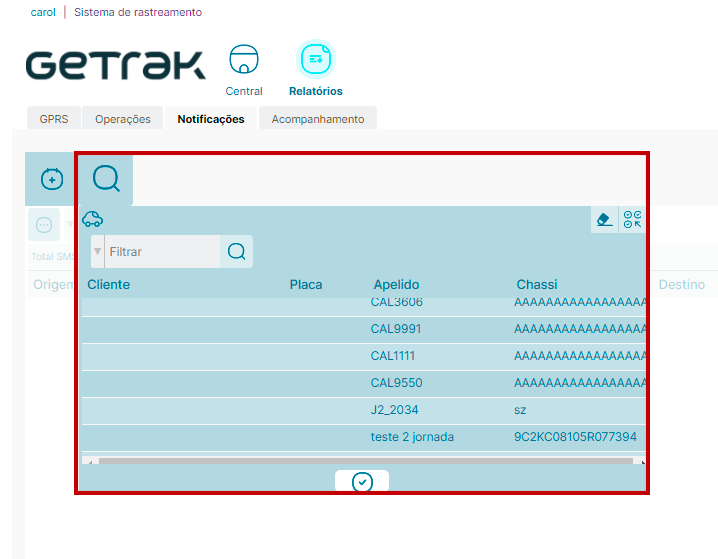Sort by Chassi column header
The height and width of the screenshot is (559, 718).
tap(537, 285)
